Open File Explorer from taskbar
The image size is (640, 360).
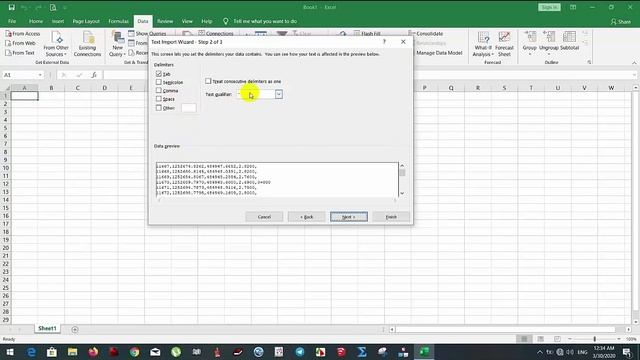[x=73, y=352]
